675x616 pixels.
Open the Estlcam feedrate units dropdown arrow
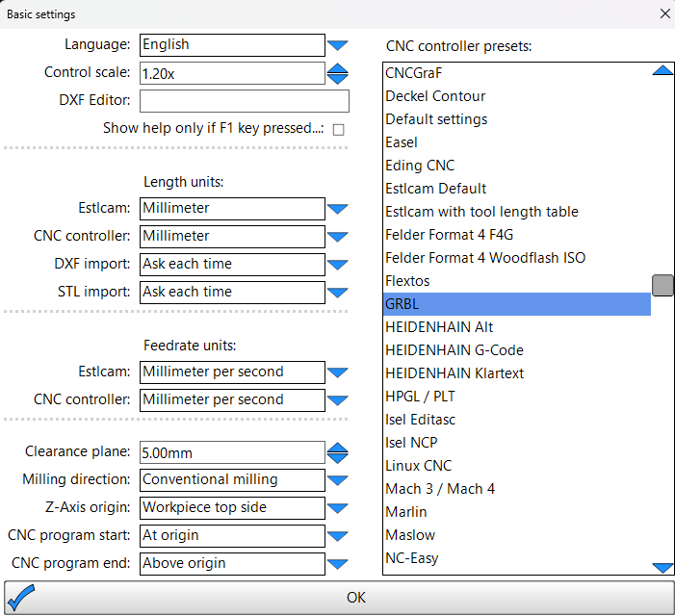(337, 372)
